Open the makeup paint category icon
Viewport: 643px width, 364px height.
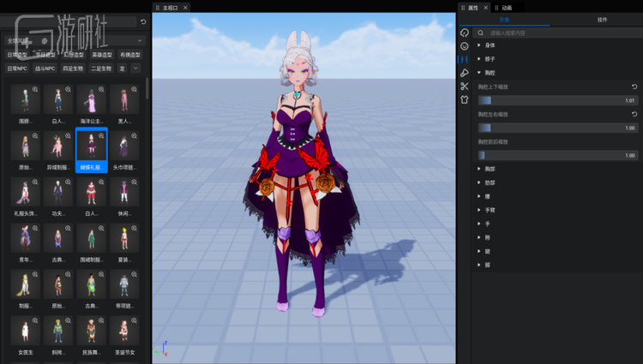coord(464,73)
